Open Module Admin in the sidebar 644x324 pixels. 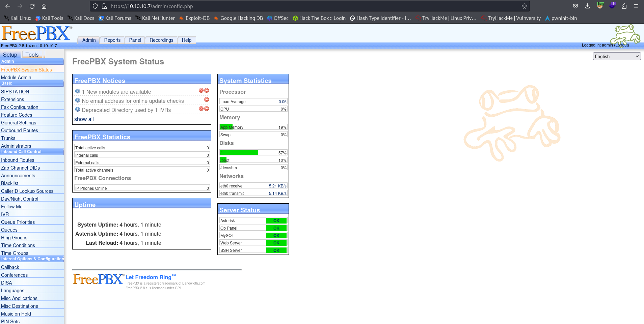[16, 77]
